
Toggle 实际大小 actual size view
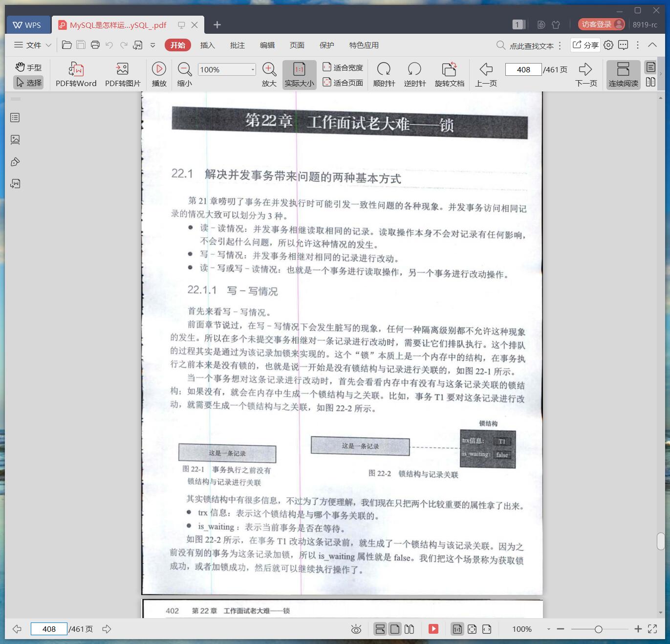[300, 74]
